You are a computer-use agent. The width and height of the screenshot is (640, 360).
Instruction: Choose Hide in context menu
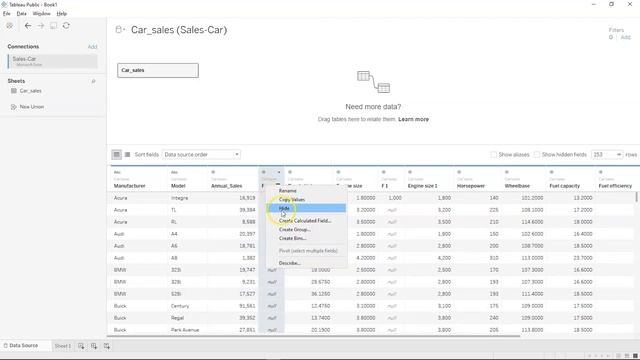[306, 208]
